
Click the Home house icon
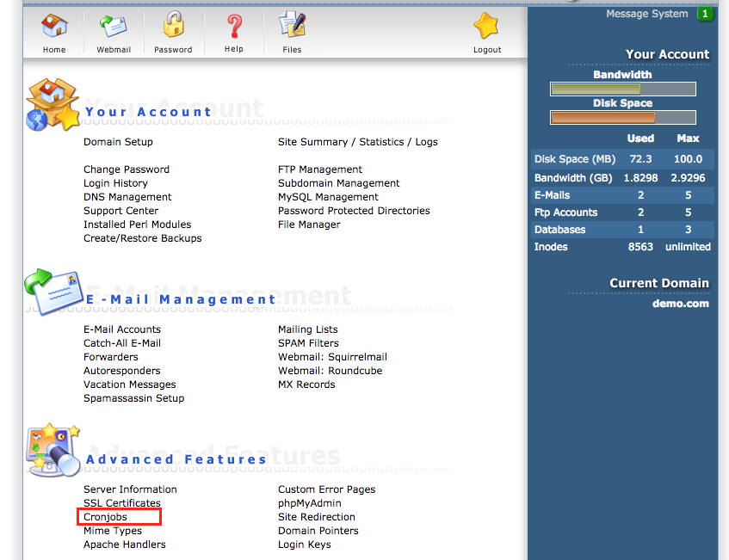pyautogui.click(x=54, y=28)
